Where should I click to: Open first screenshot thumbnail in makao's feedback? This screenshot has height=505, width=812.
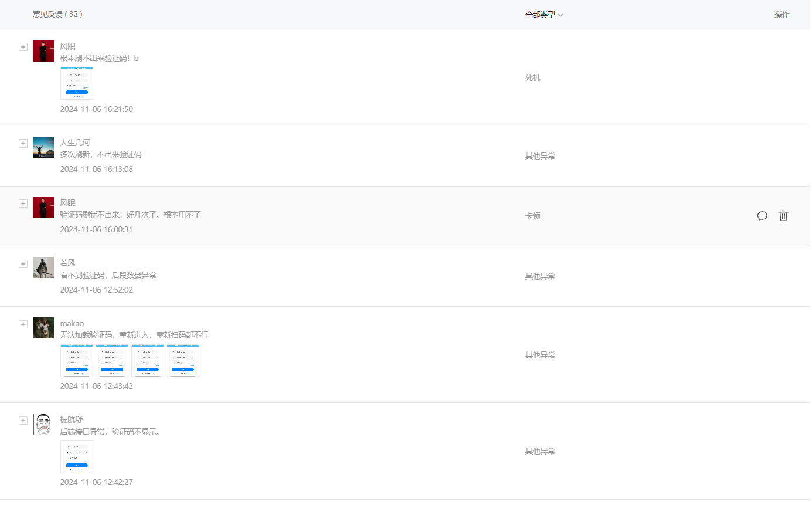pyautogui.click(x=77, y=361)
